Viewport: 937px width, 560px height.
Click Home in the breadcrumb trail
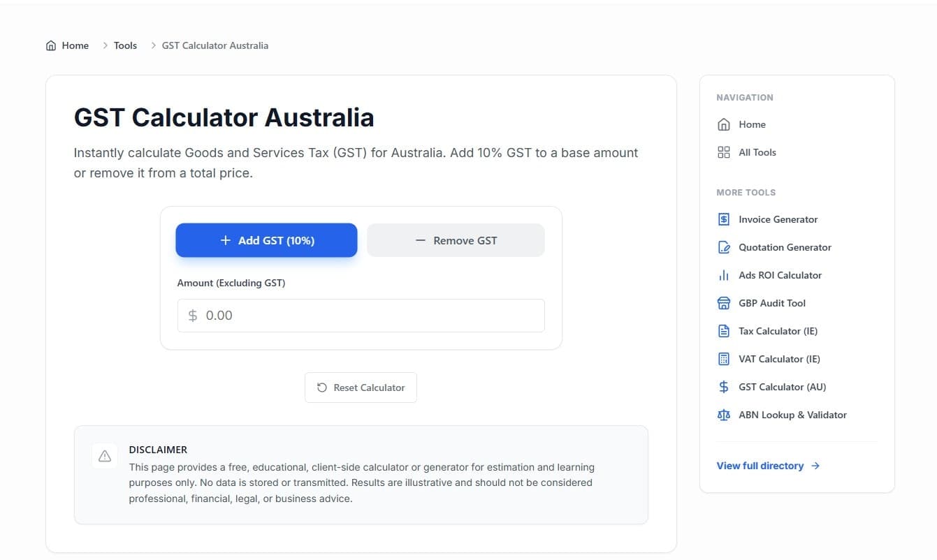point(75,45)
